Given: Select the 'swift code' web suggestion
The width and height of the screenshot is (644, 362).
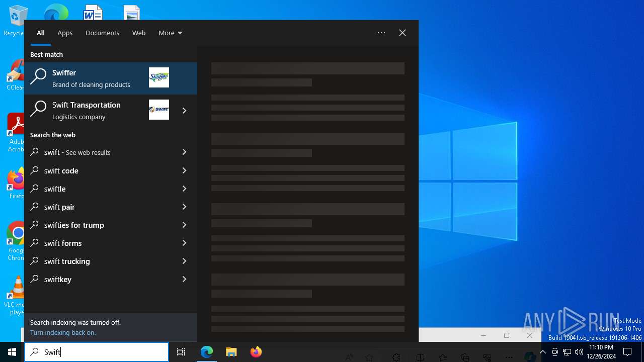Looking at the screenshot, I should (98, 170).
